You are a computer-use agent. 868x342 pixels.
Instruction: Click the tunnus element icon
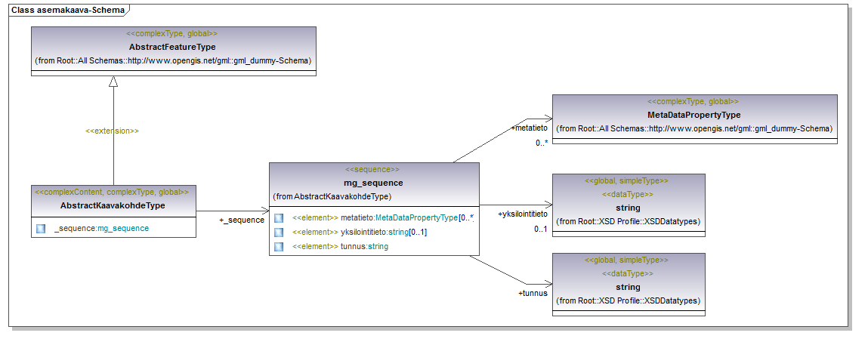tap(279, 247)
